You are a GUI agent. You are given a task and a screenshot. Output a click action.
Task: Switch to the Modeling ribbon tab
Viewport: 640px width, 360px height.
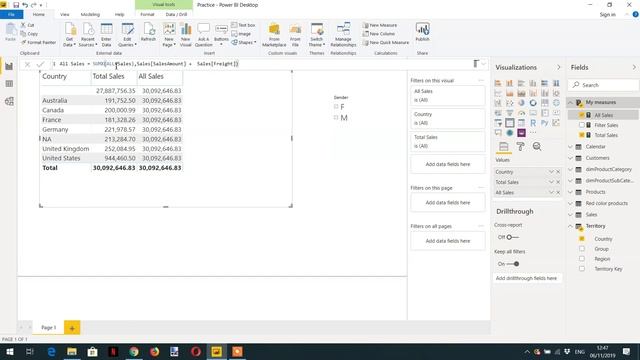[90, 14]
